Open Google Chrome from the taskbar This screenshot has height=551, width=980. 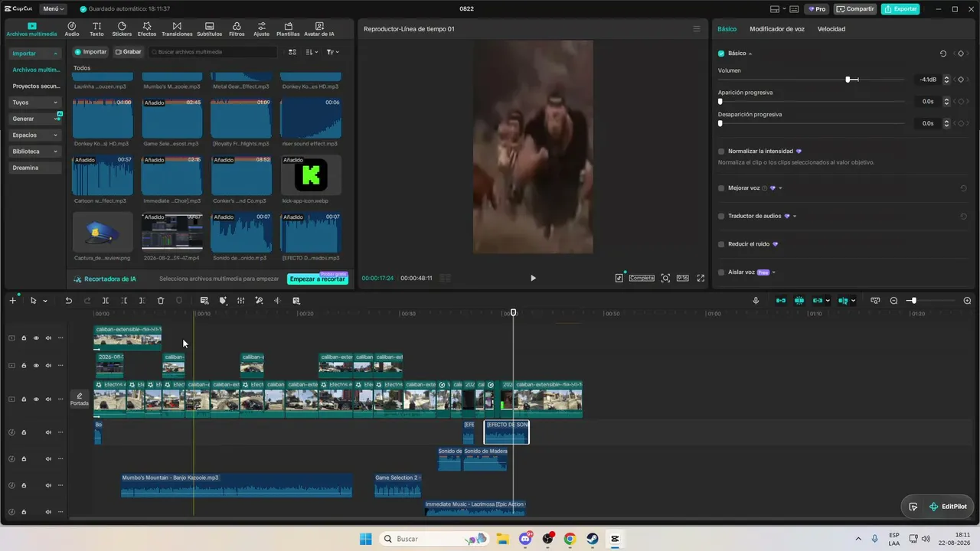pos(570,539)
